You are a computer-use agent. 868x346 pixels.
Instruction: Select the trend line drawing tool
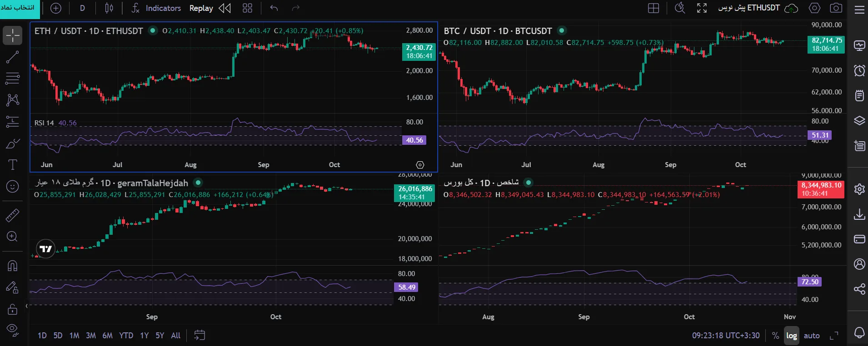click(x=12, y=57)
